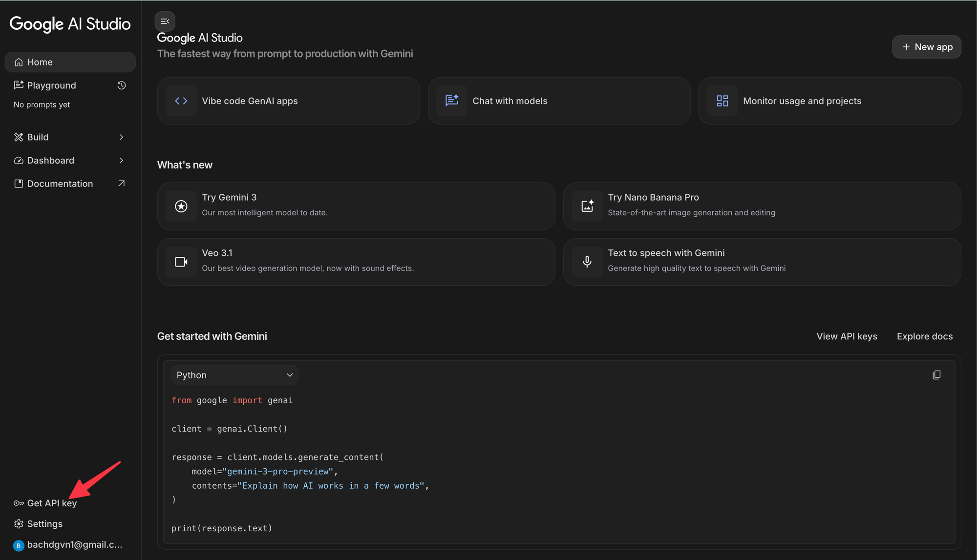Click the Monitor usage grid icon
977x560 pixels.
pyautogui.click(x=722, y=101)
